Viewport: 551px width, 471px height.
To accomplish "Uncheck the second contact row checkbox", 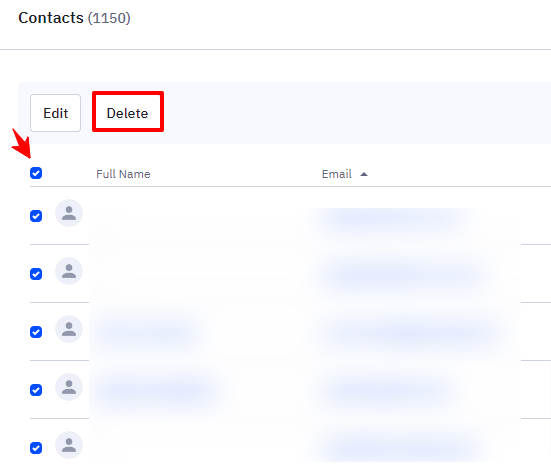I will click(x=36, y=274).
